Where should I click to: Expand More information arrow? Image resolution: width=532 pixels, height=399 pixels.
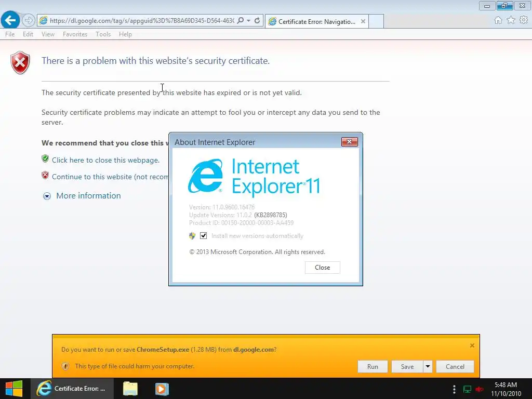tap(47, 196)
